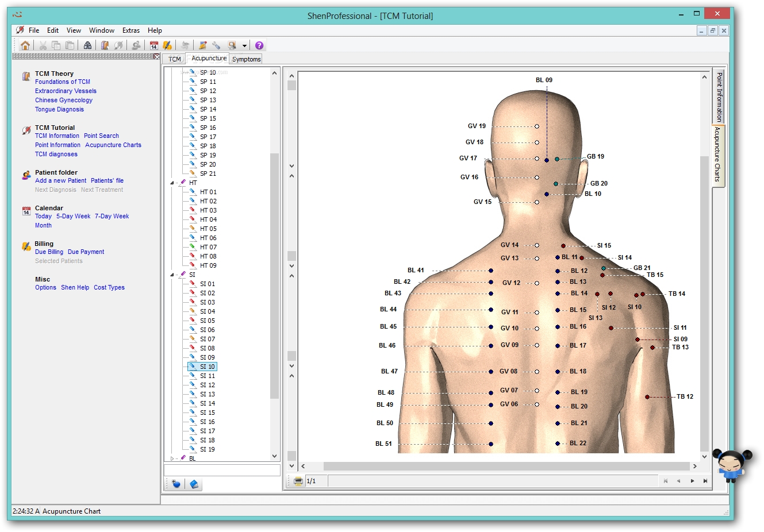Open the Help menu
764x532 pixels.
155,30
